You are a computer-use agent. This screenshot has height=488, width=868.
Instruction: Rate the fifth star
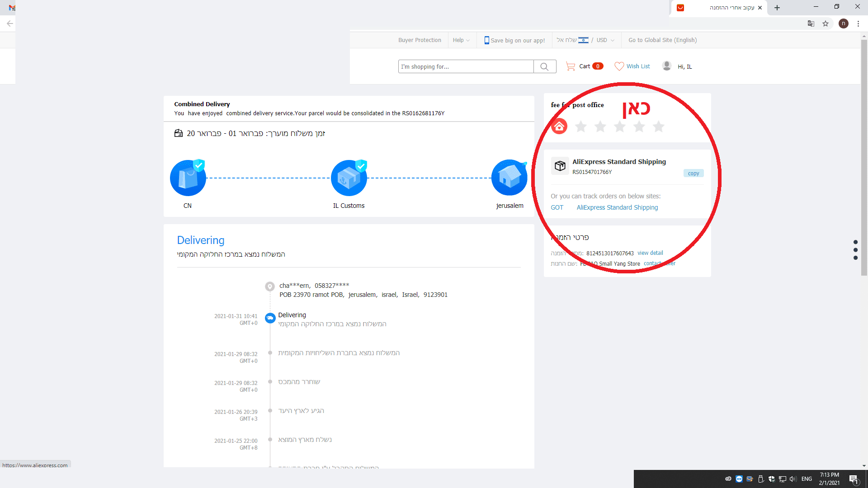[659, 127]
